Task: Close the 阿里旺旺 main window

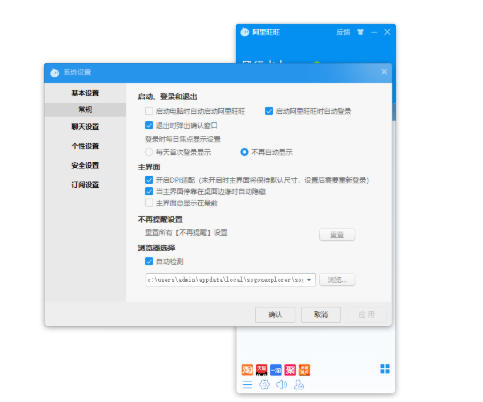Action: 387,32
